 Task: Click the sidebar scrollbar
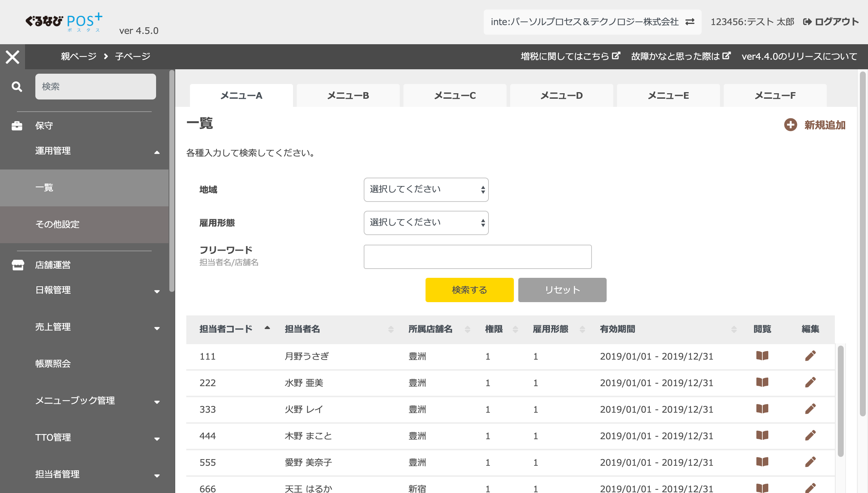pos(172,181)
